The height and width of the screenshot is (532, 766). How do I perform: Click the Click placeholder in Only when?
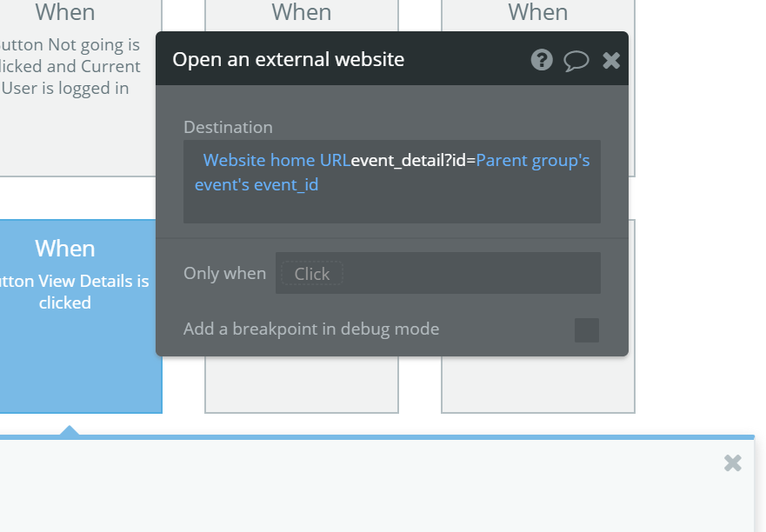(312, 274)
